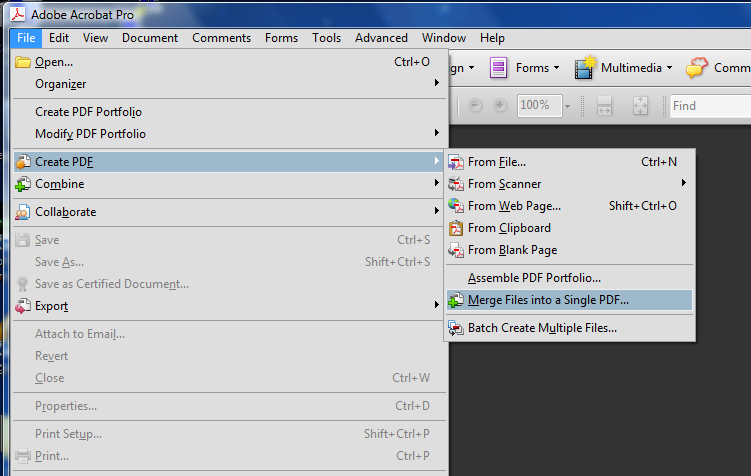Click the Save as Certified ribbon icon
Screen dimensions: 751x476
(x=23, y=284)
